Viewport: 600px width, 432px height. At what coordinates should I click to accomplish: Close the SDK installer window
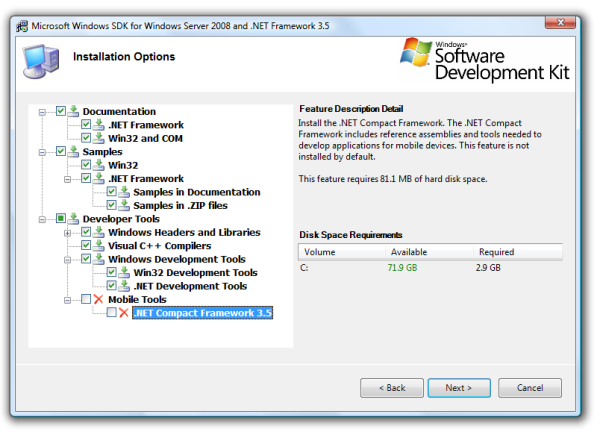(560, 23)
